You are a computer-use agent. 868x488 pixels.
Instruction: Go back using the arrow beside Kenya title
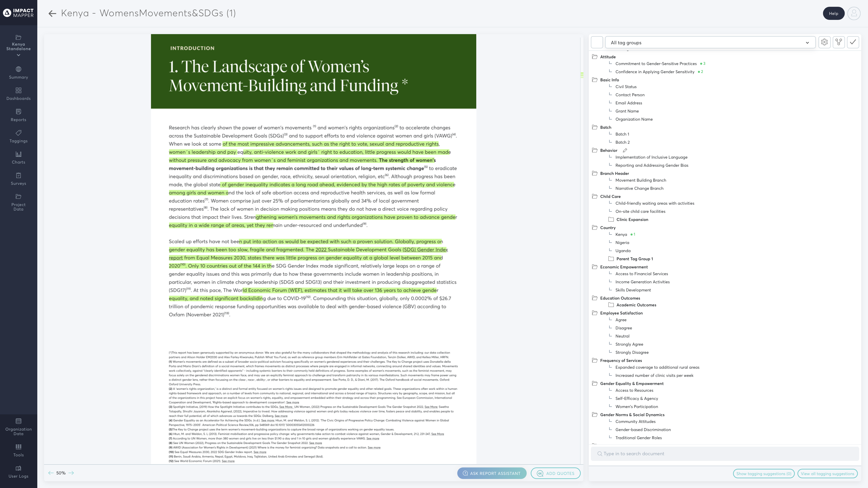pyautogui.click(x=52, y=14)
